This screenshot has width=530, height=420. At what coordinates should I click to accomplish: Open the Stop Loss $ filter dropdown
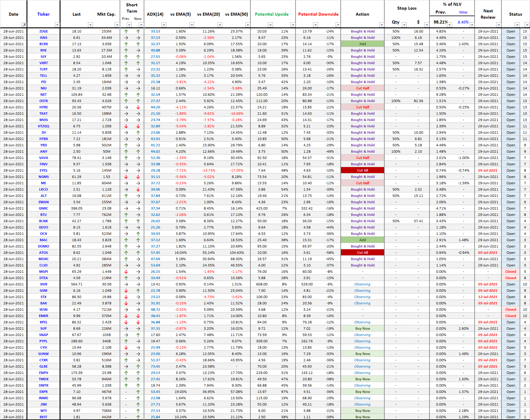pos(426,25)
